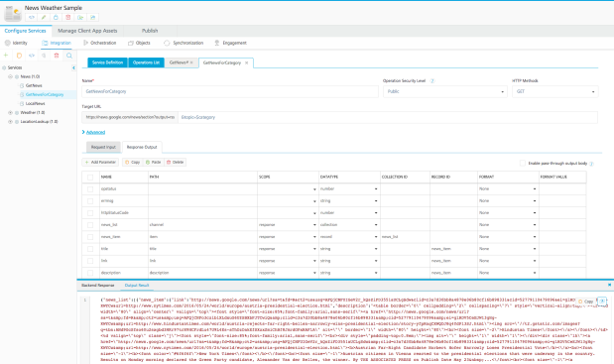
Task: Open the Service Definition tab
Action: coord(108,62)
